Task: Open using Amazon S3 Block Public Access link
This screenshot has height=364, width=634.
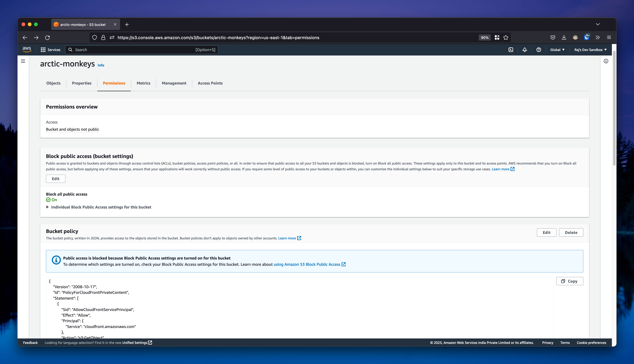Action: pos(307,264)
